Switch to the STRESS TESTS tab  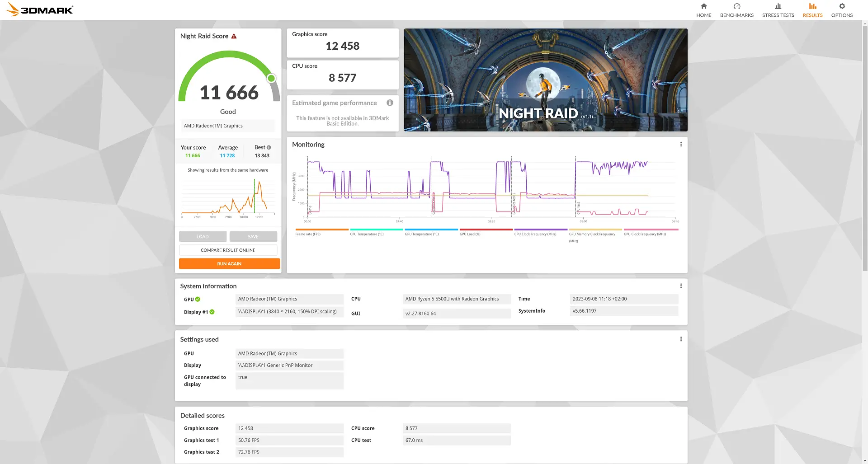(x=778, y=10)
